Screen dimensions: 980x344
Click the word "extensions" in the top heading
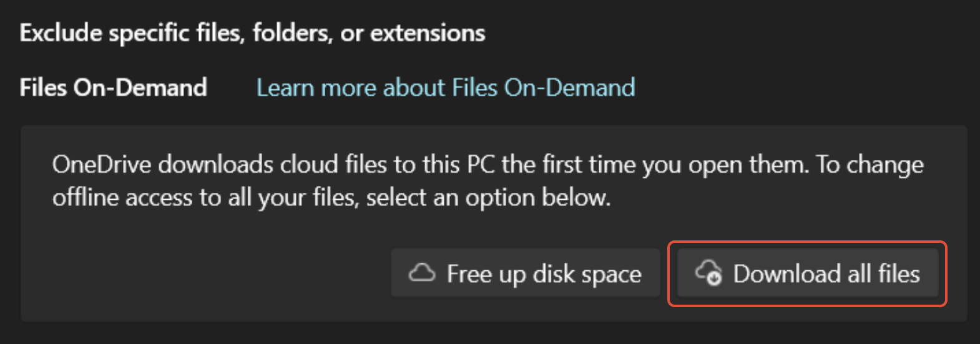click(428, 32)
